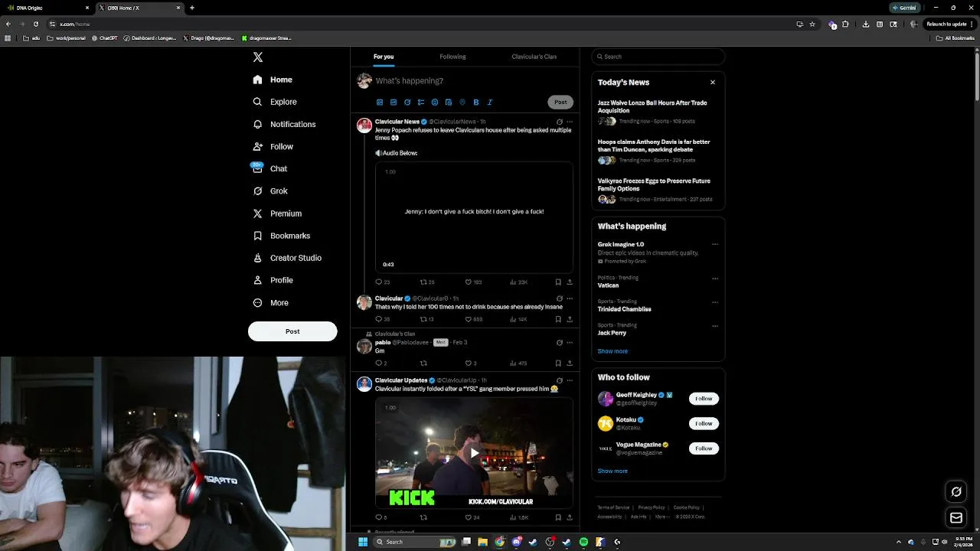The width and height of the screenshot is (980, 551).
Task: Open more options on Clavicular News post
Action: pyautogui.click(x=570, y=122)
